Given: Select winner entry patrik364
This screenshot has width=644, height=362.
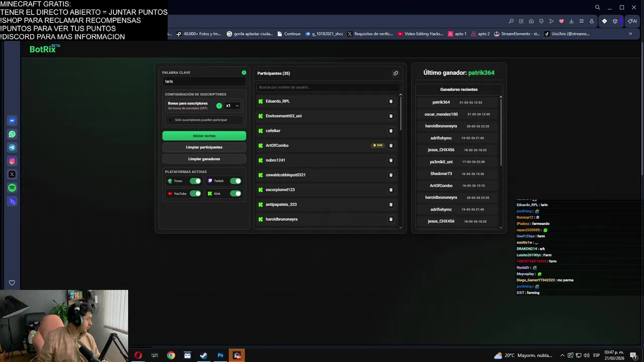Looking at the screenshot, I should (x=457, y=103).
